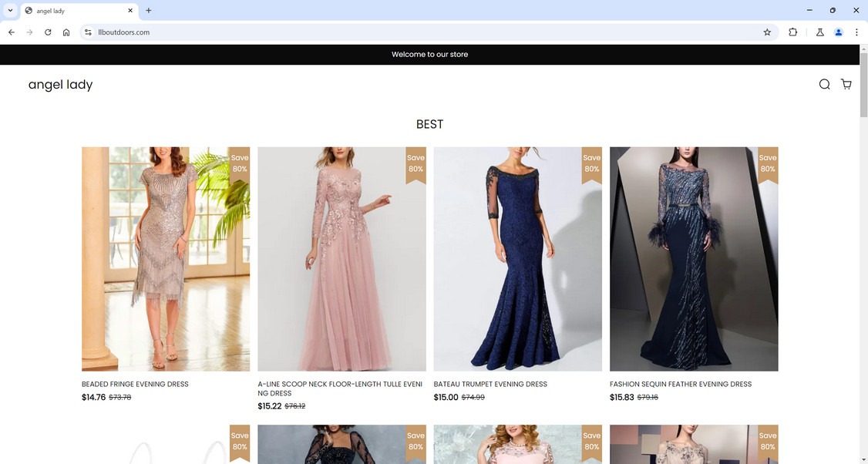Click the crossed-out $73.78 price

(x=120, y=397)
